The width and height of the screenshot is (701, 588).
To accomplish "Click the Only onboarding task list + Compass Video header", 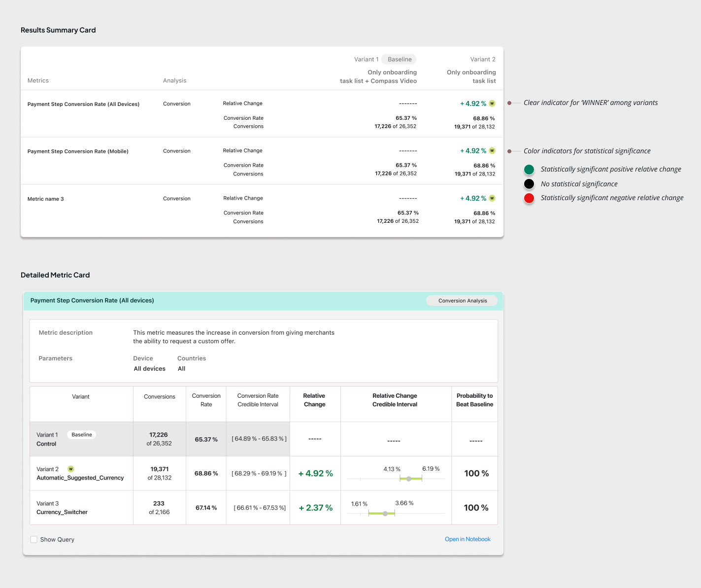I will [x=378, y=76].
